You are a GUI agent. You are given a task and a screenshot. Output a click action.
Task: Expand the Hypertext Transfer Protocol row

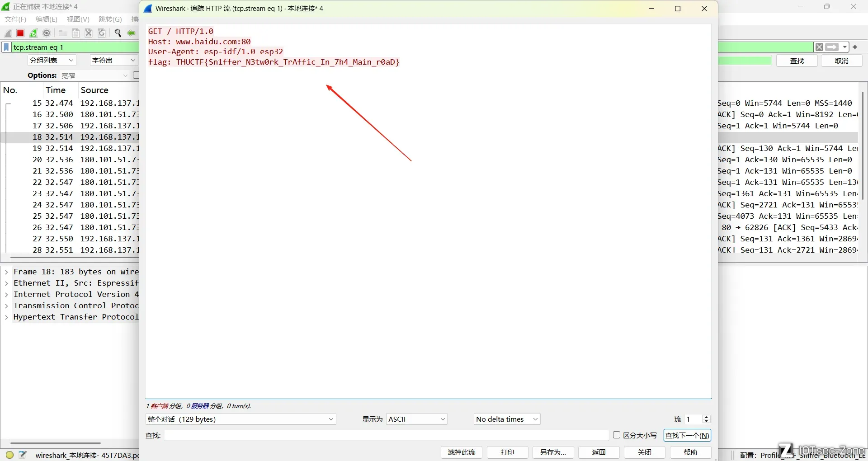point(6,317)
